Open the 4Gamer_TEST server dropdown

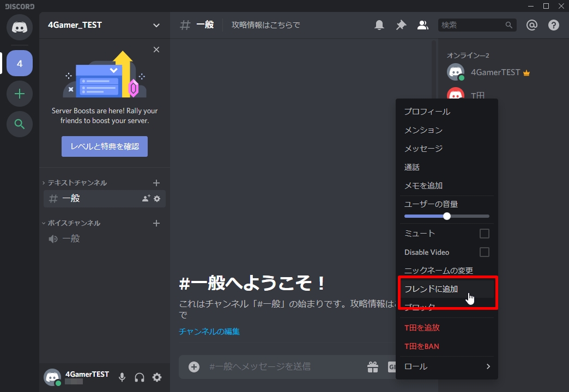(x=156, y=26)
